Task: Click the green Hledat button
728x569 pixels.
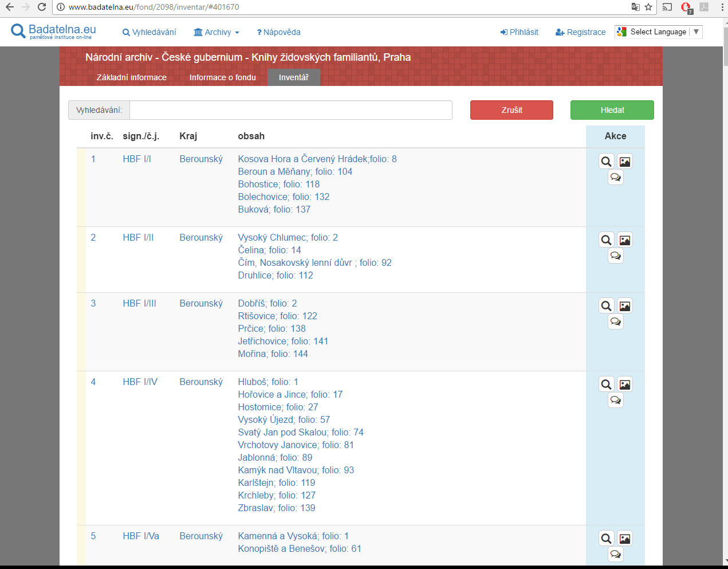Action: (612, 110)
